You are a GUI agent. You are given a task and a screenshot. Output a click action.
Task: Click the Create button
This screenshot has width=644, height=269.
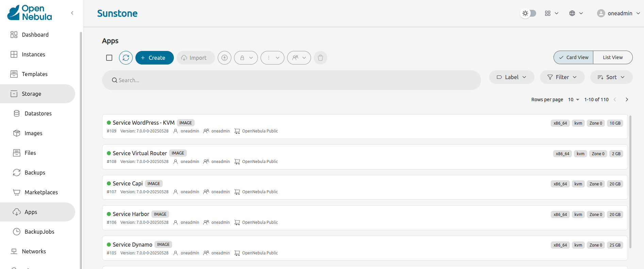(x=154, y=58)
